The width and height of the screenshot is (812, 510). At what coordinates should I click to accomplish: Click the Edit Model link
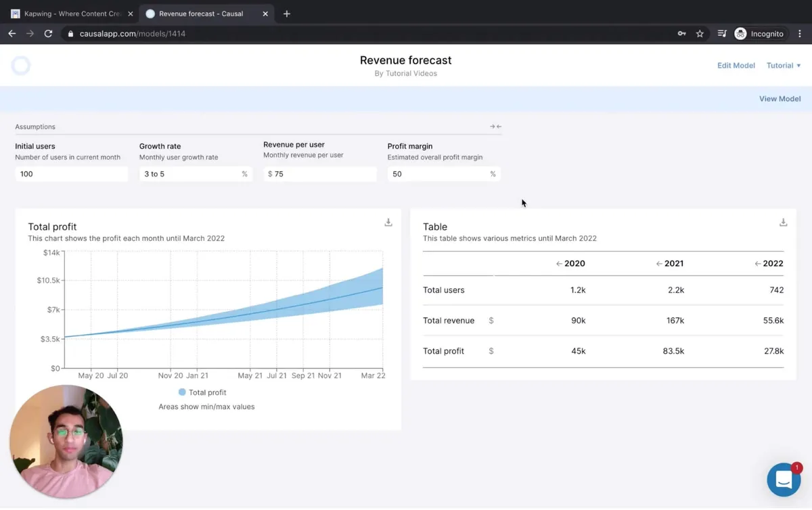[736, 66]
